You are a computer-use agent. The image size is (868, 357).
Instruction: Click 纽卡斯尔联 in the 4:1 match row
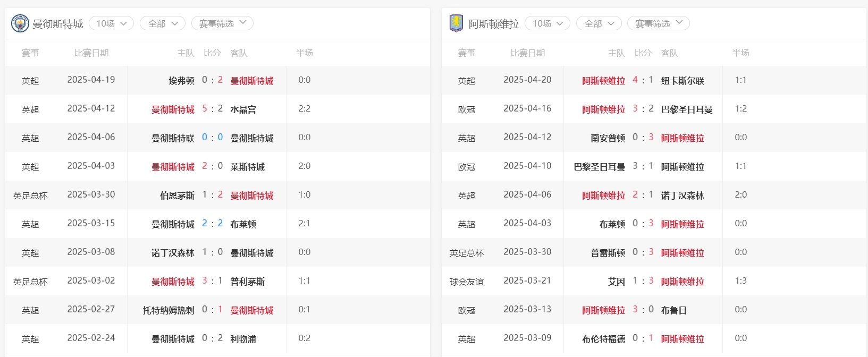pyautogui.click(x=682, y=81)
